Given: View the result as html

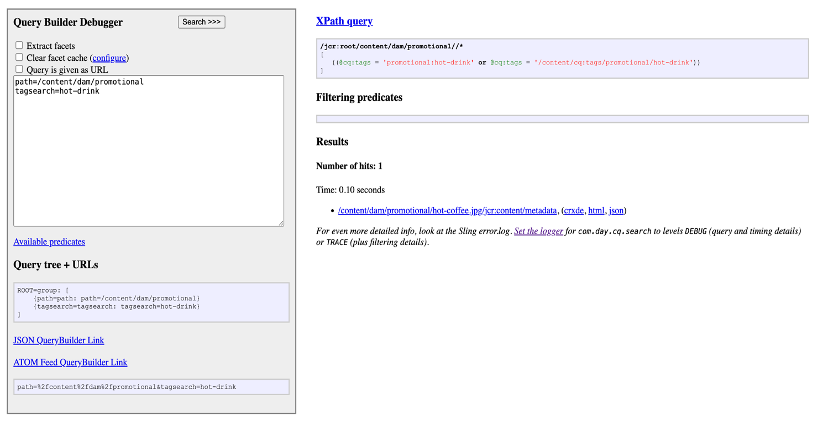Looking at the screenshot, I should (596, 210).
